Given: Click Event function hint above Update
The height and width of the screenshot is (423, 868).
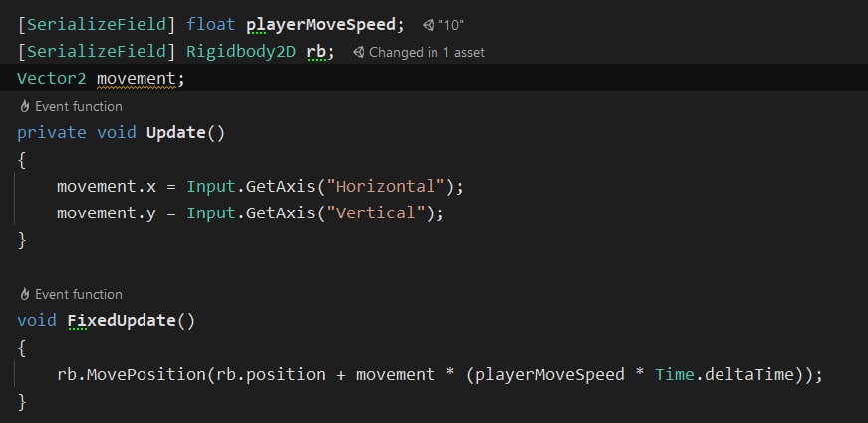Looking at the screenshot, I should coord(79,106).
